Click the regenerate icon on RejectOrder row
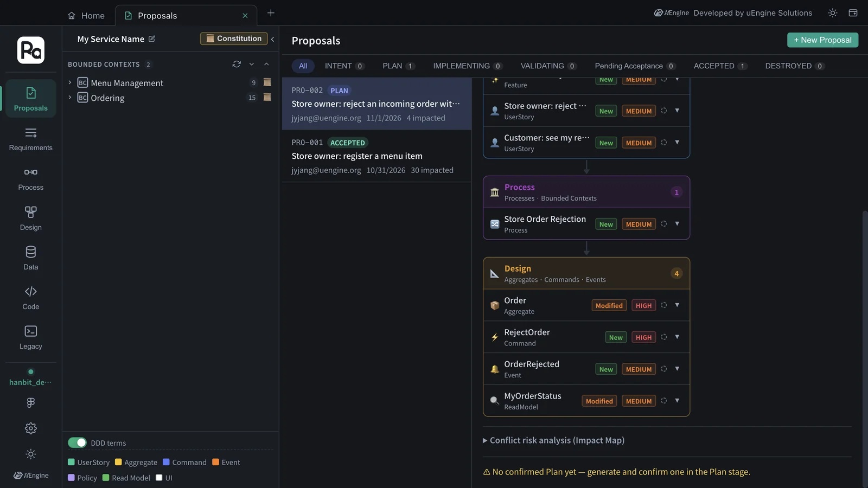The image size is (868, 488). [x=663, y=337]
